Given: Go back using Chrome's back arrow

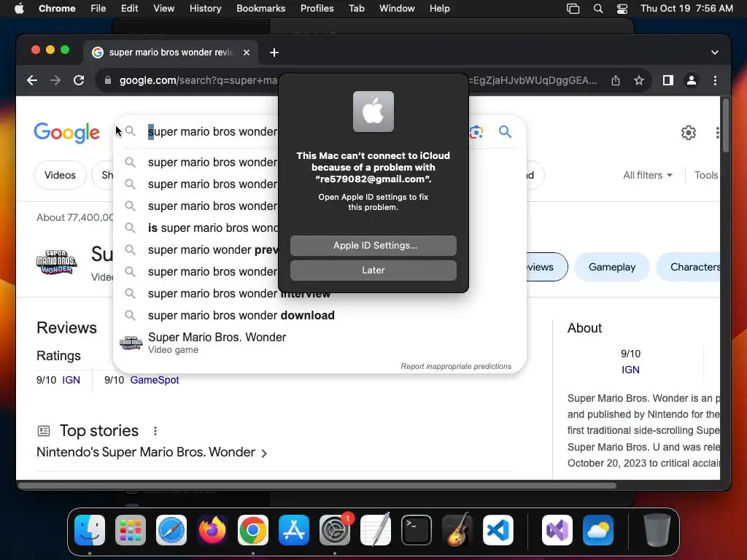Looking at the screenshot, I should click(x=32, y=80).
